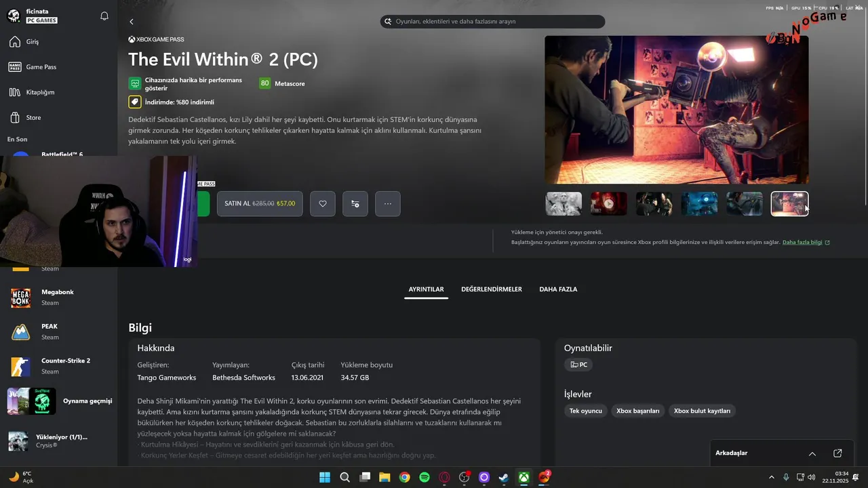Open Counter-Strike 2 in recent list
Screen dimensions: 868x488
point(58,366)
